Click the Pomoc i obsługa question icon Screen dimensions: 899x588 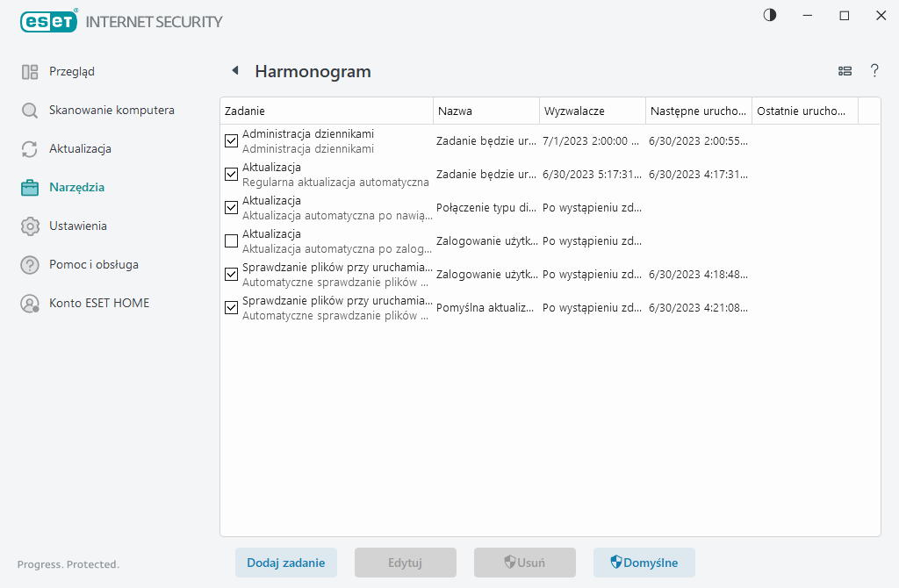pyautogui.click(x=30, y=265)
